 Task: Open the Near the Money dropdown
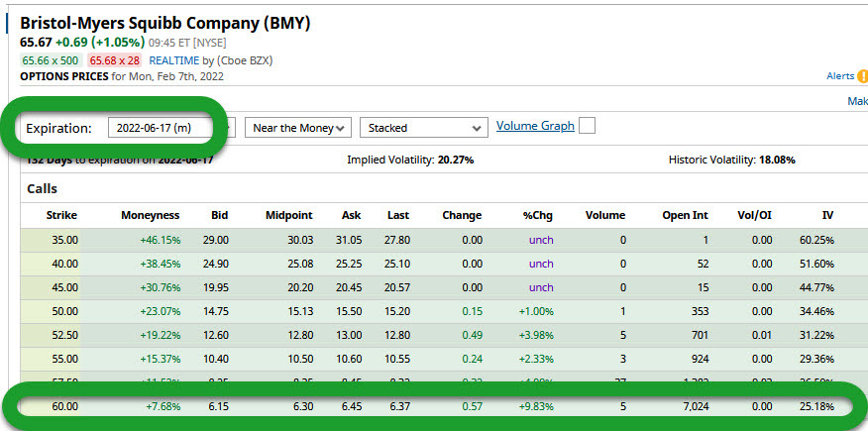point(298,128)
